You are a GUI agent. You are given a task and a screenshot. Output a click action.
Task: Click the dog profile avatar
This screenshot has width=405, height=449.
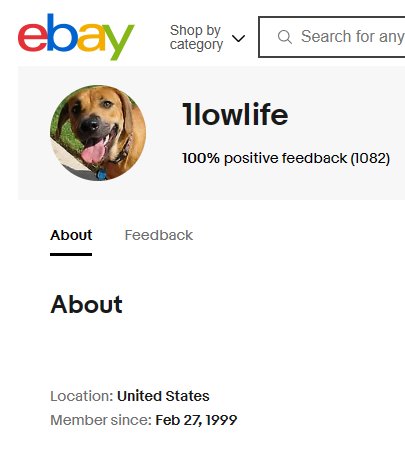click(x=98, y=133)
